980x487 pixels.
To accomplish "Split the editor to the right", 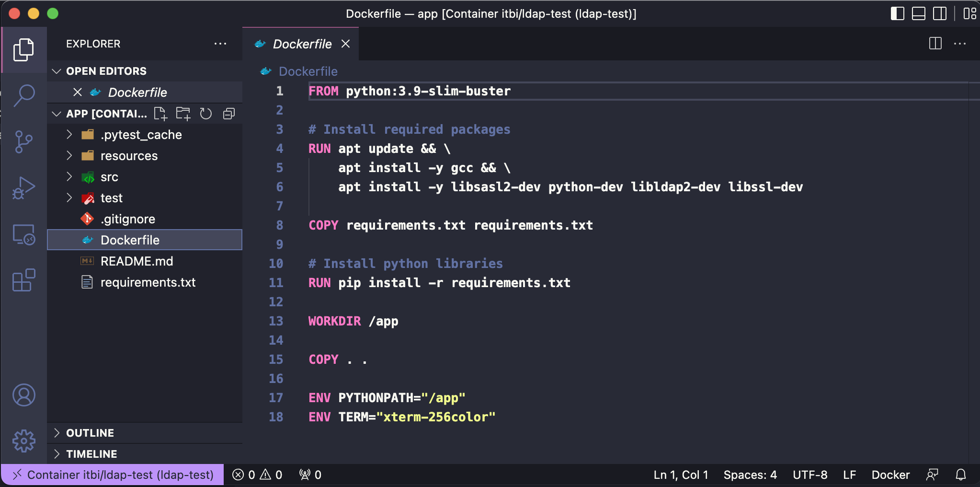I will pos(935,44).
